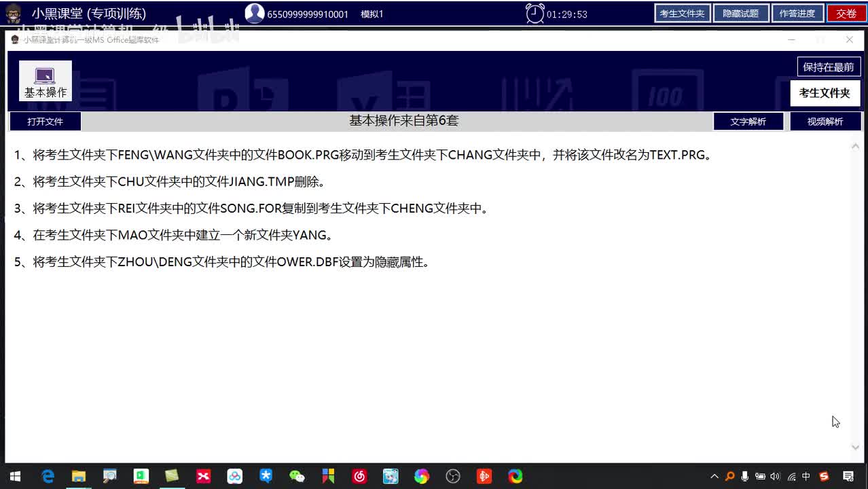Click the 文字解析 button
The height and width of the screenshot is (489, 868).
point(748,122)
